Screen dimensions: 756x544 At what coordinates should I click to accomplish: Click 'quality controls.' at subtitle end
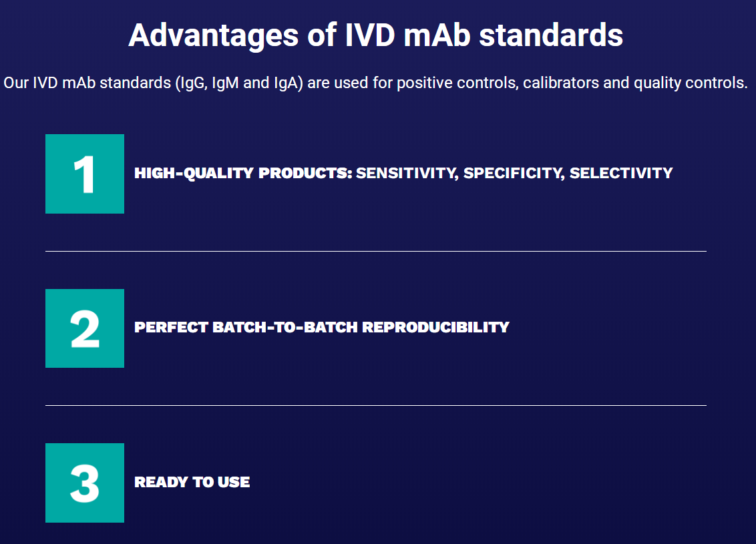point(691,83)
